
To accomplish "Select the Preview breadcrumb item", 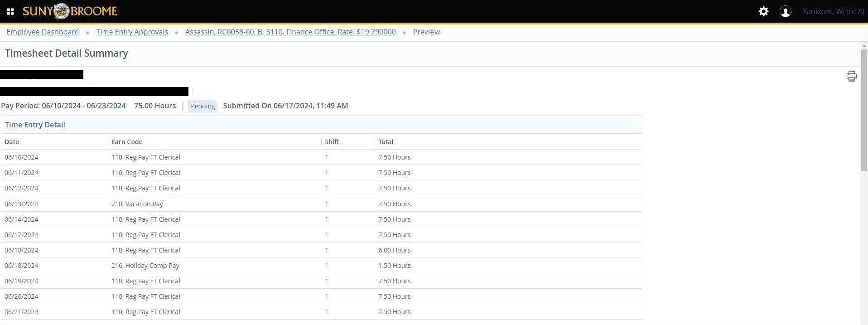I will [426, 32].
